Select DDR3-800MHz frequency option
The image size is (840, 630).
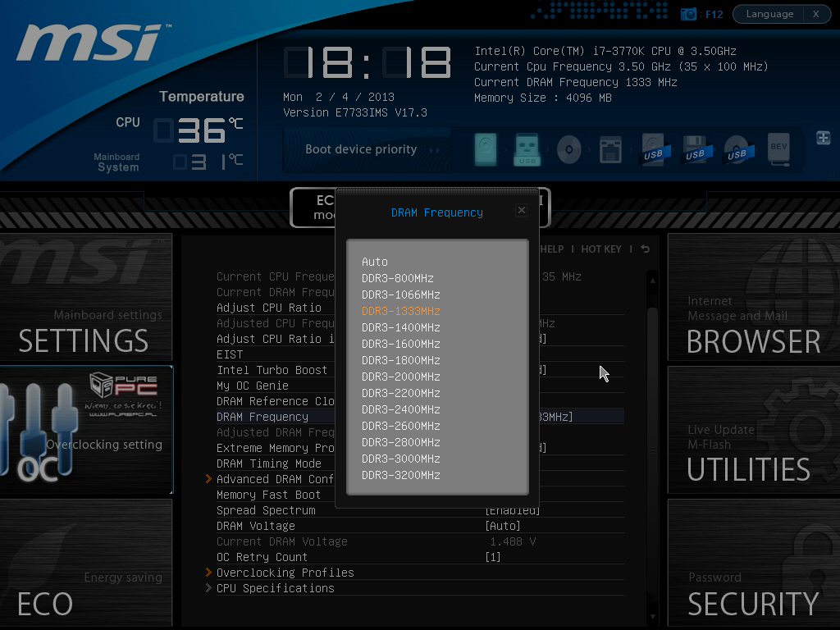tap(398, 278)
